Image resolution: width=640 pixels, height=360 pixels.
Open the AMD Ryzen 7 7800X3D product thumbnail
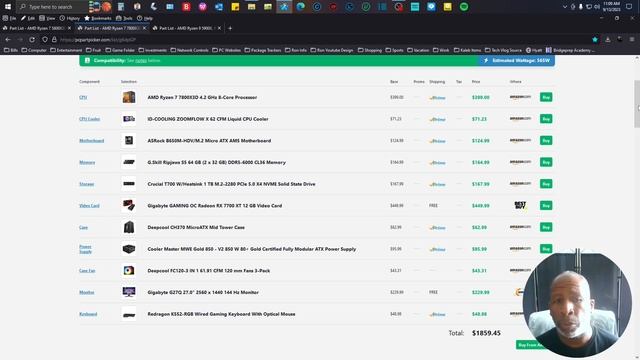(x=129, y=97)
